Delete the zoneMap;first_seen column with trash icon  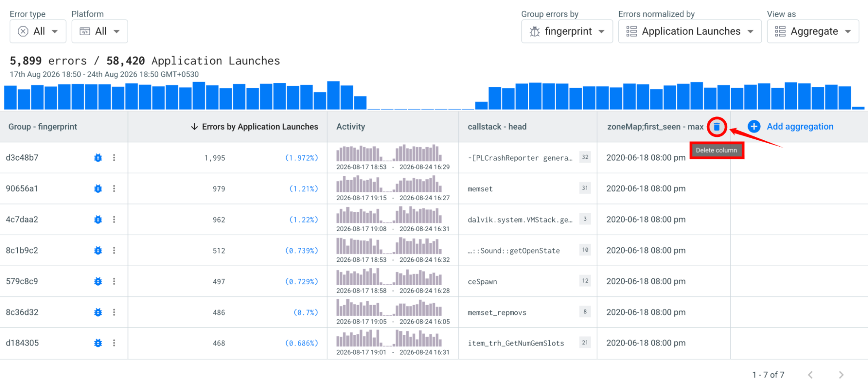tap(716, 127)
